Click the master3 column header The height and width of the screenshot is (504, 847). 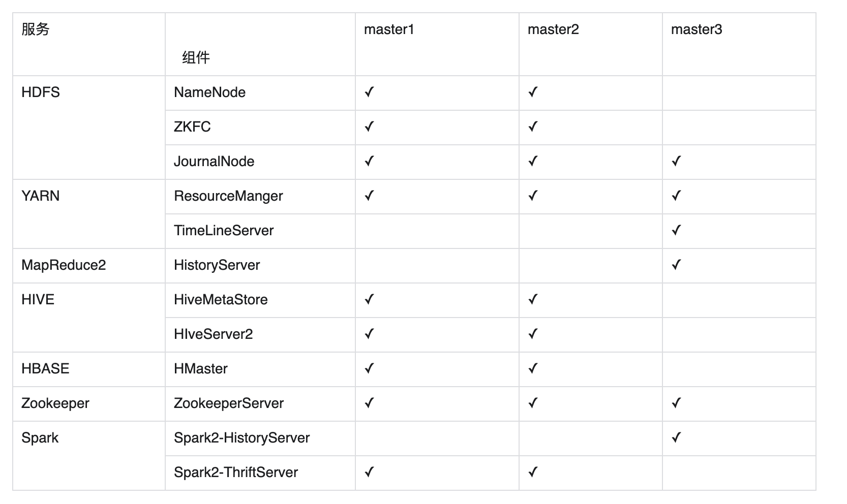point(739,45)
